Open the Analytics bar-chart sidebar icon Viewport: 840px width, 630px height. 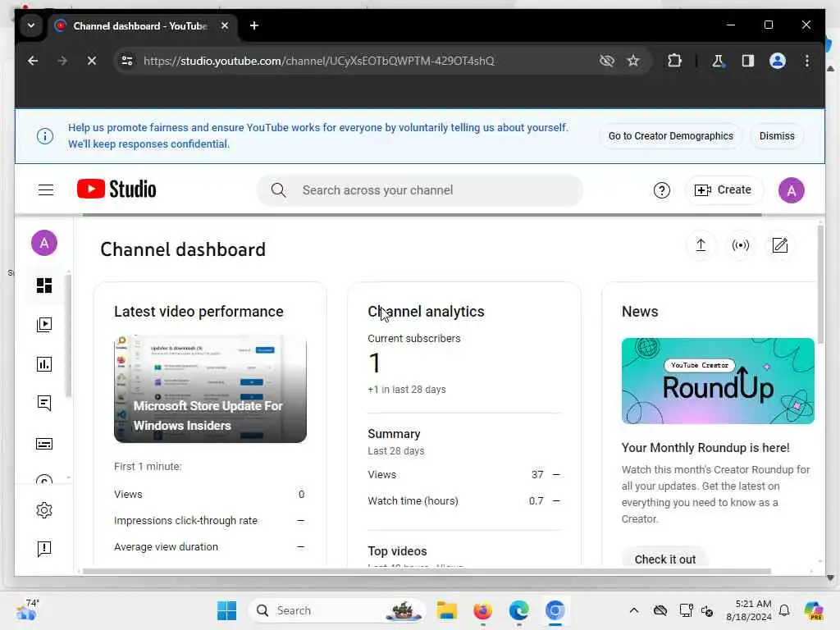pyautogui.click(x=44, y=364)
